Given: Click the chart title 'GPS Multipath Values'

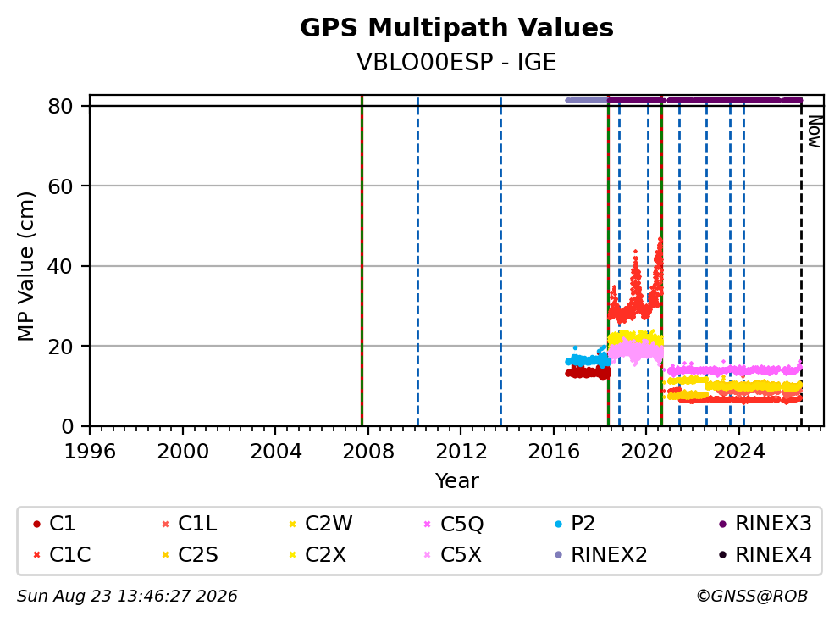Looking at the screenshot, I should click(x=456, y=28).
